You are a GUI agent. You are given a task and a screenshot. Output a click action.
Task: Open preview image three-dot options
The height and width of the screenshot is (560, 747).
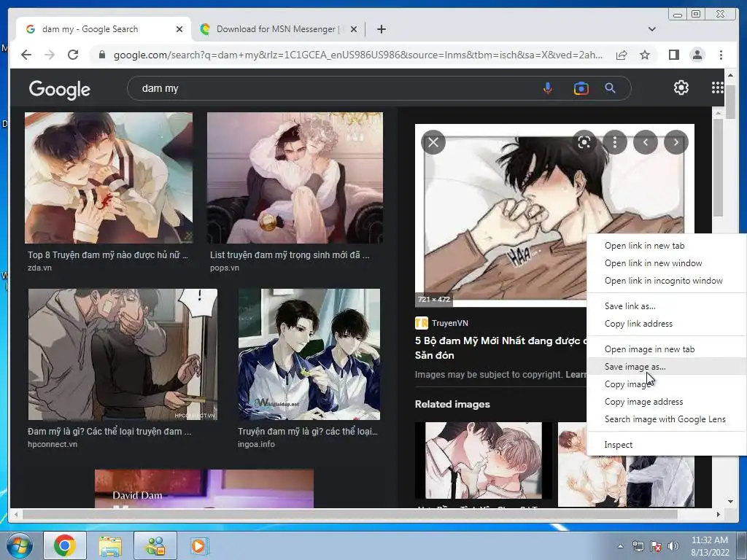[614, 142]
